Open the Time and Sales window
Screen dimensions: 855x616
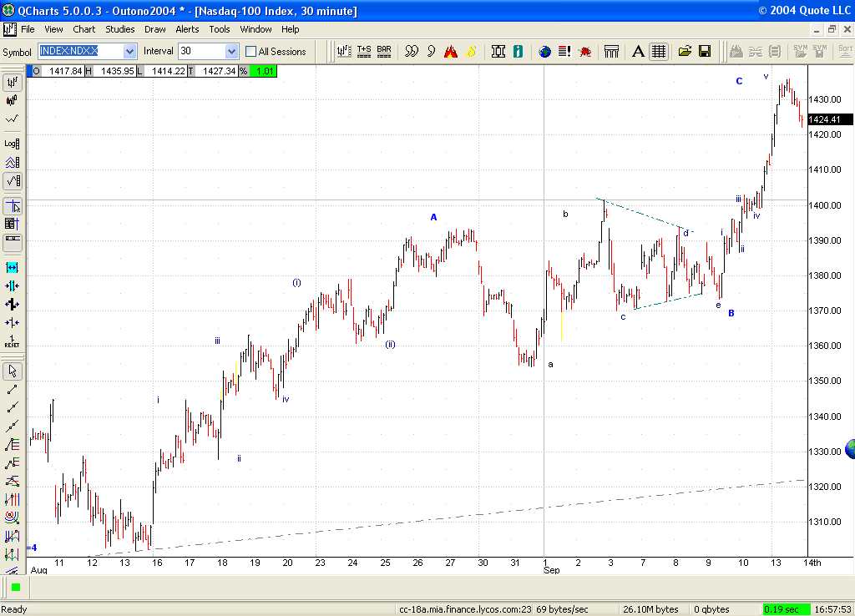point(363,51)
